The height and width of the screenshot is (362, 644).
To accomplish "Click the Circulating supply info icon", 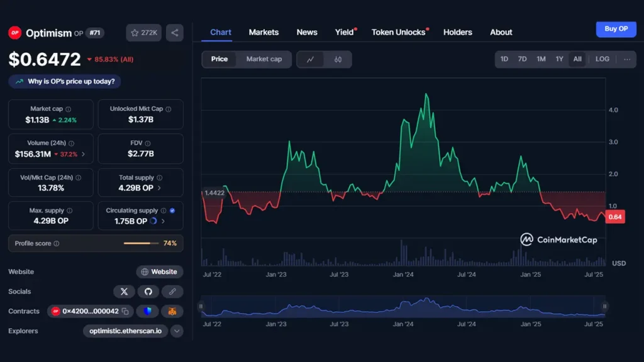I will tap(164, 211).
